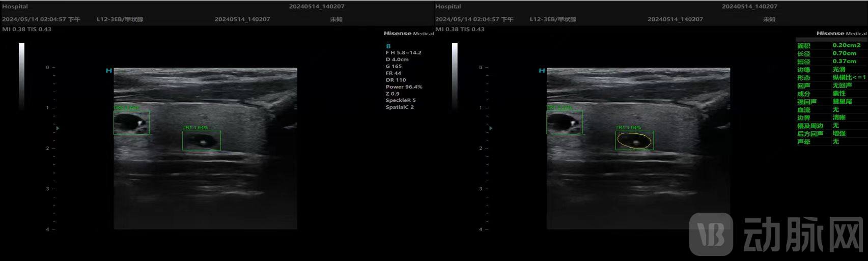Click the D 4.0cm depth parameter
This screenshot has width=868, height=261.
pyautogui.click(x=397, y=60)
